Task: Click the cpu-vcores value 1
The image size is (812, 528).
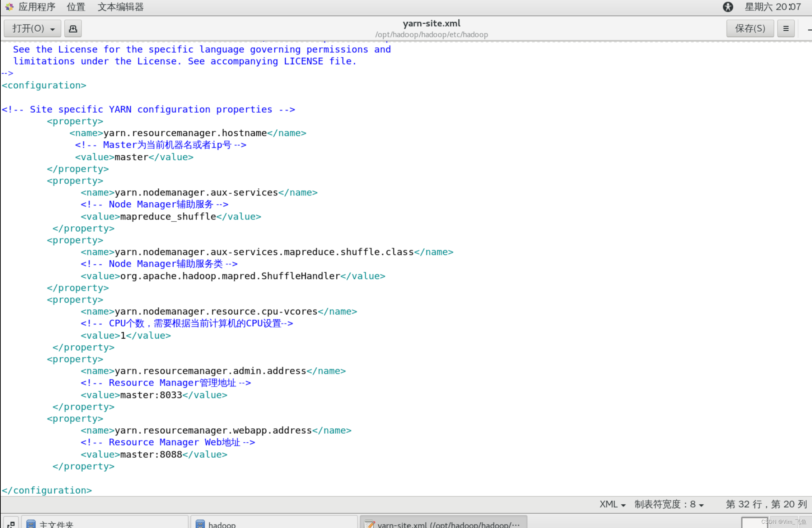Action: [x=123, y=336]
